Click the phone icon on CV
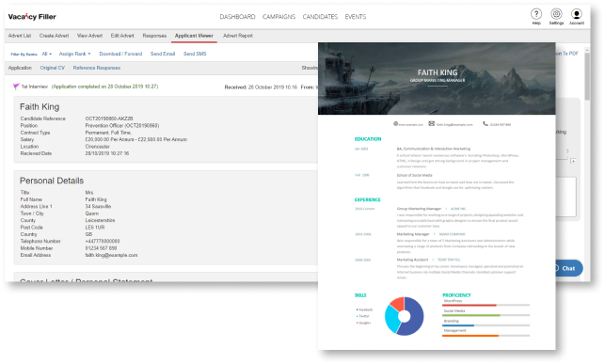 coord(485,124)
